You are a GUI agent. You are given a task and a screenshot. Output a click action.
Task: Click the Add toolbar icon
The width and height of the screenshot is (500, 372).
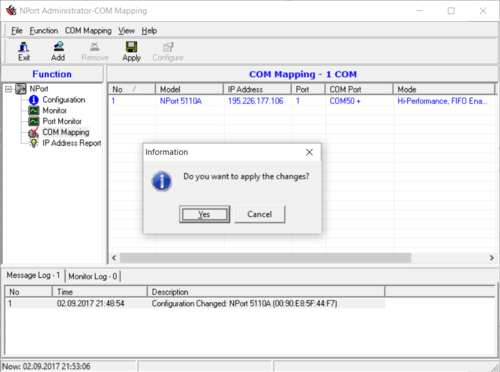pyautogui.click(x=58, y=47)
